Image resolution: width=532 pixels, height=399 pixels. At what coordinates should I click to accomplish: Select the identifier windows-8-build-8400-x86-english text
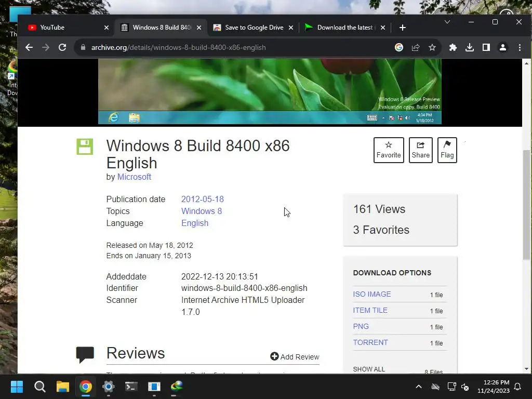point(244,288)
